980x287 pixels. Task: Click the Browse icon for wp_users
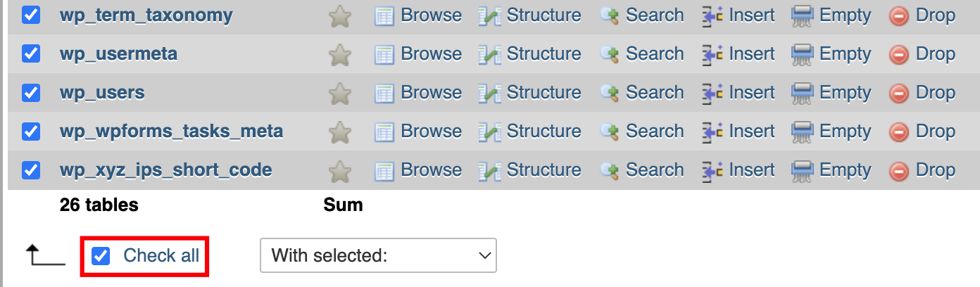(x=384, y=93)
